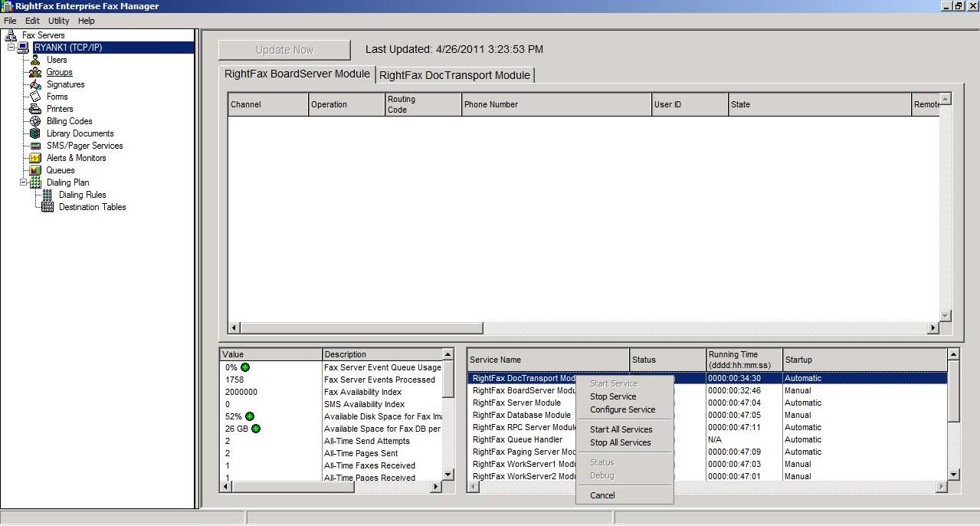The image size is (980, 526).
Task: Click the Alerts & Monitors icon
Action: [x=35, y=158]
